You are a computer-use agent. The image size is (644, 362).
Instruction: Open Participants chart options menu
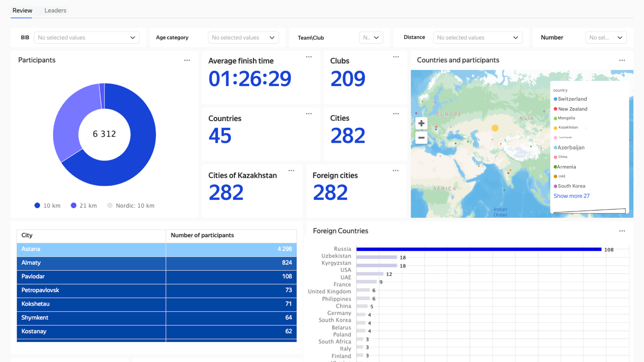[187, 60]
